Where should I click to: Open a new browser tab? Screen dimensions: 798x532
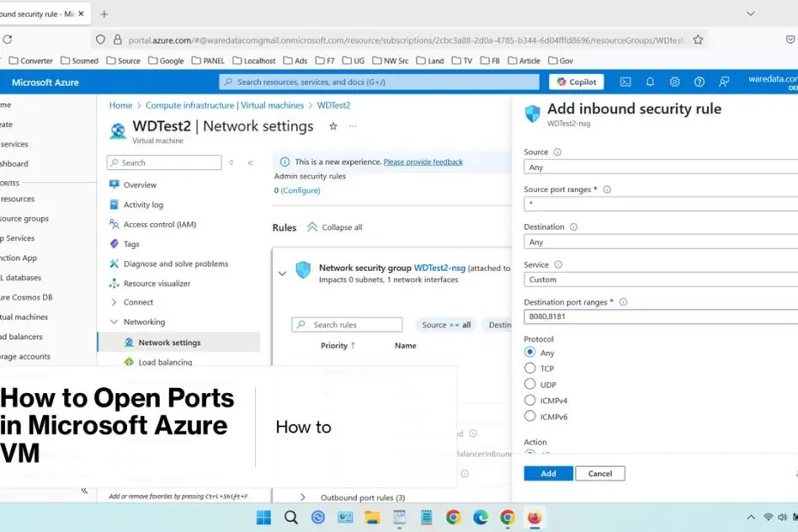[105, 15]
